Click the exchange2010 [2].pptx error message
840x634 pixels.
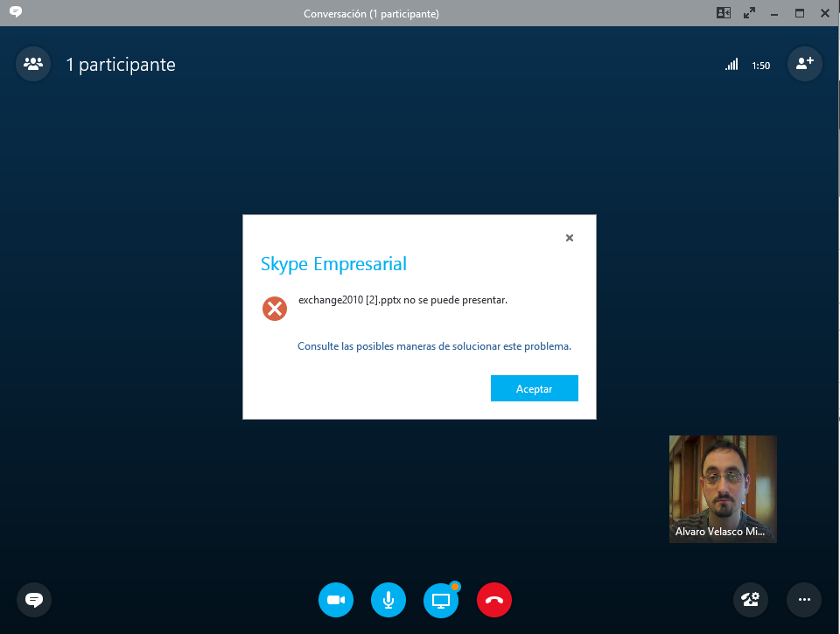point(402,300)
